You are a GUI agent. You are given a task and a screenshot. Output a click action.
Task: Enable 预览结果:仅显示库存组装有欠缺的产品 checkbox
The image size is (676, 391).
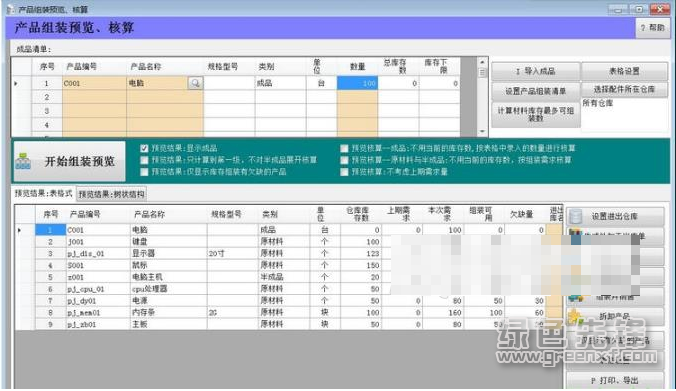coord(144,172)
